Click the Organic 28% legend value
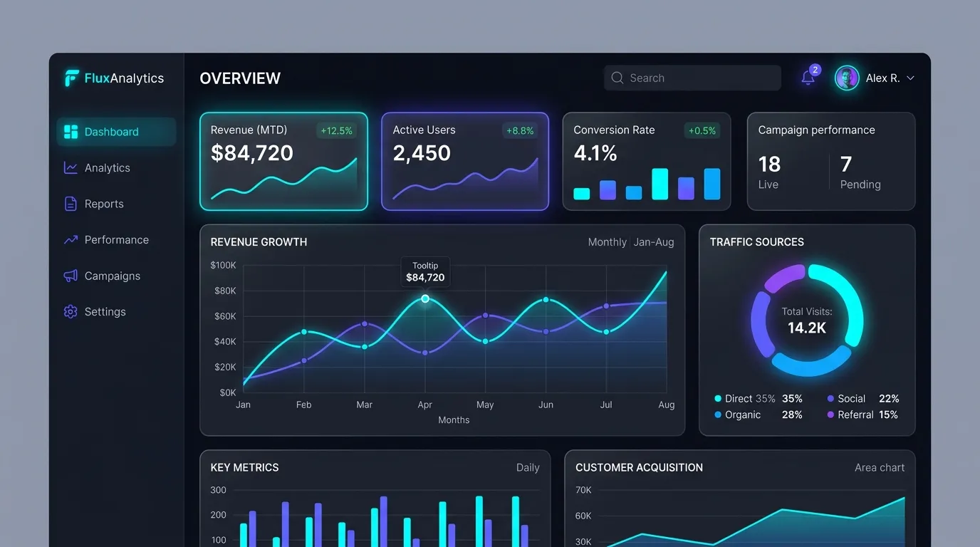The height and width of the screenshot is (547, 980). (x=792, y=415)
